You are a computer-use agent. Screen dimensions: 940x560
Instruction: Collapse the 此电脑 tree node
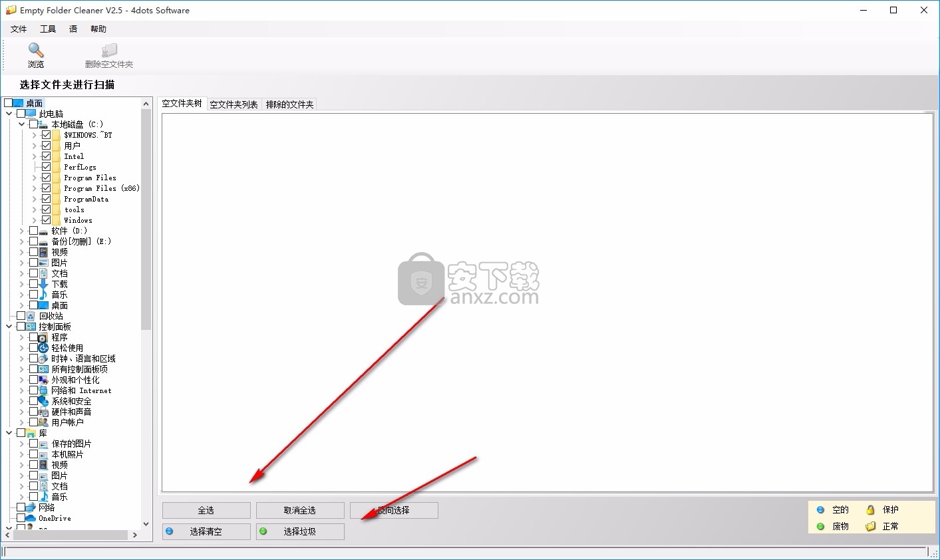(x=9, y=114)
